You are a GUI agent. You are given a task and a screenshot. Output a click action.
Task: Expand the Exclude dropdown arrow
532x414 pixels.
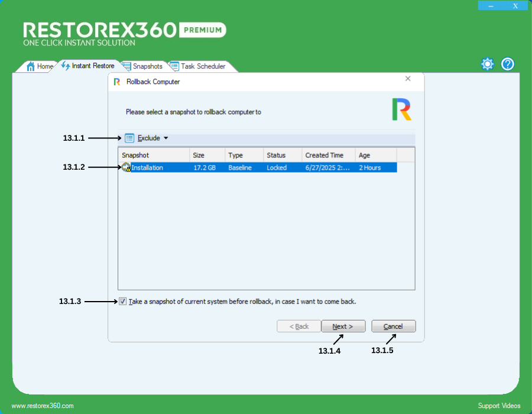[x=166, y=138]
